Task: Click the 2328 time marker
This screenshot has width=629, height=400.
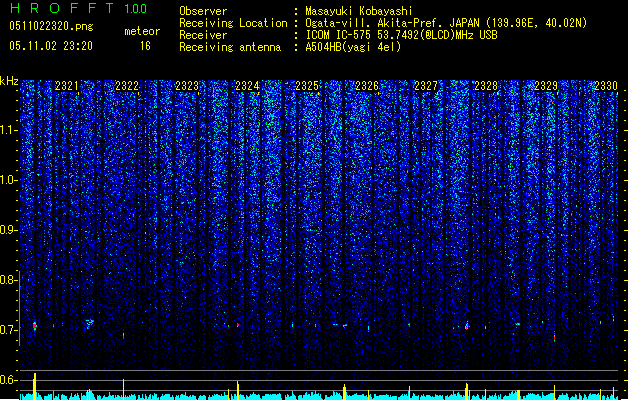Action: tap(486, 86)
